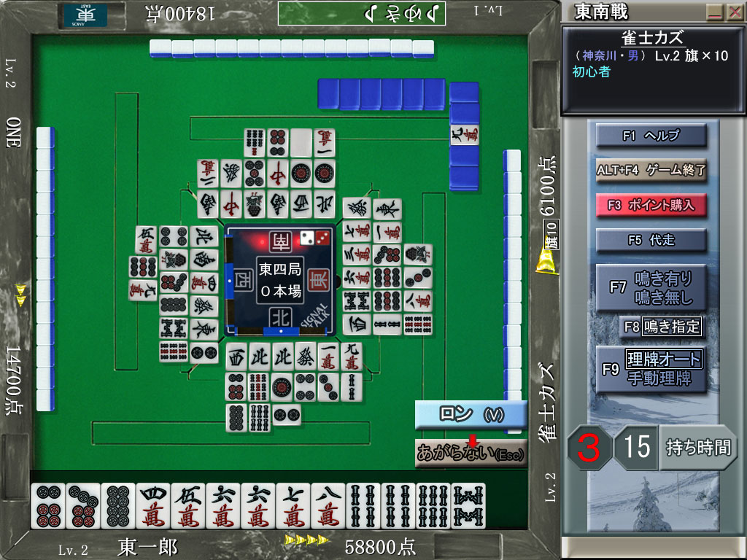Viewport: 747px width, 560px height.
Task: Minimize the 東南戦 game window
Action: coord(714,12)
